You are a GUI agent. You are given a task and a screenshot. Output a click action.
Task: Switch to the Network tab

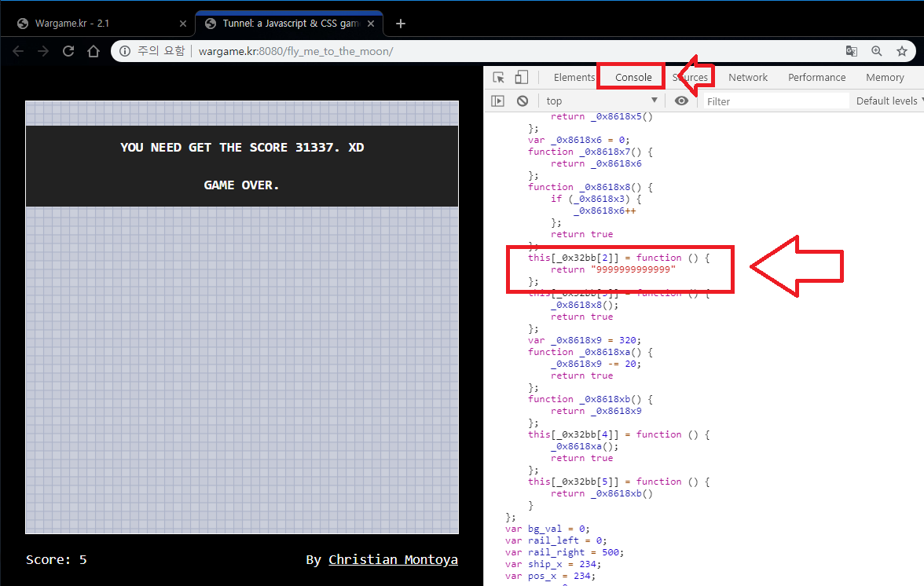click(748, 77)
